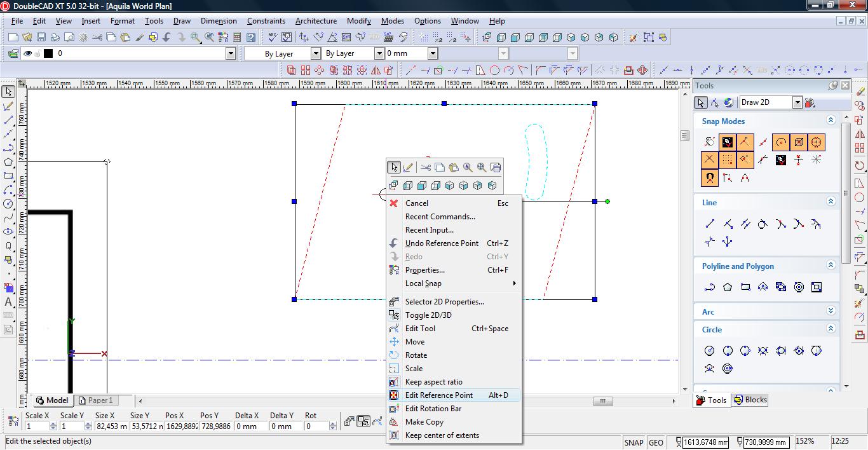Open the Draw 2D palette dropdown
Image resolution: width=868 pixels, height=450 pixels.
[x=797, y=102]
